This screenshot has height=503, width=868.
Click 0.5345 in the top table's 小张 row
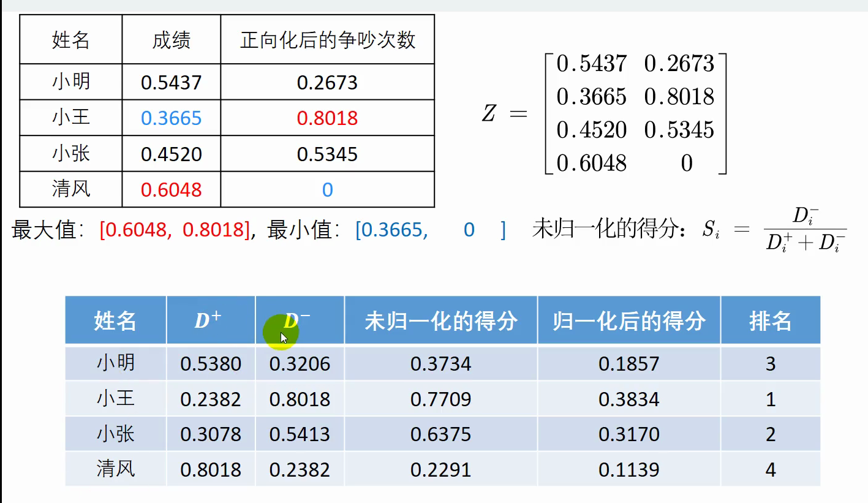pos(327,154)
